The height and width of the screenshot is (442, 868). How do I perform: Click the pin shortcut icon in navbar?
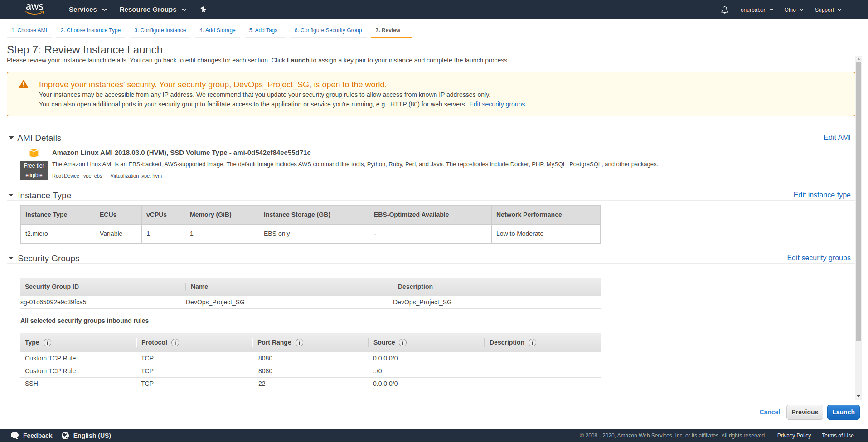point(203,10)
